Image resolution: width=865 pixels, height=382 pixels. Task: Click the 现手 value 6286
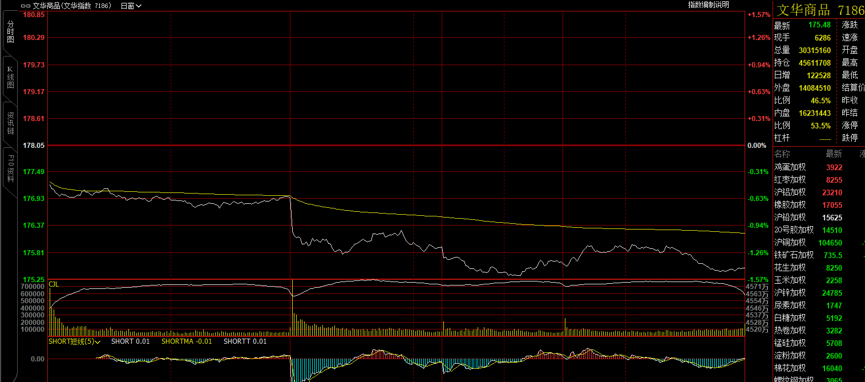pos(823,38)
